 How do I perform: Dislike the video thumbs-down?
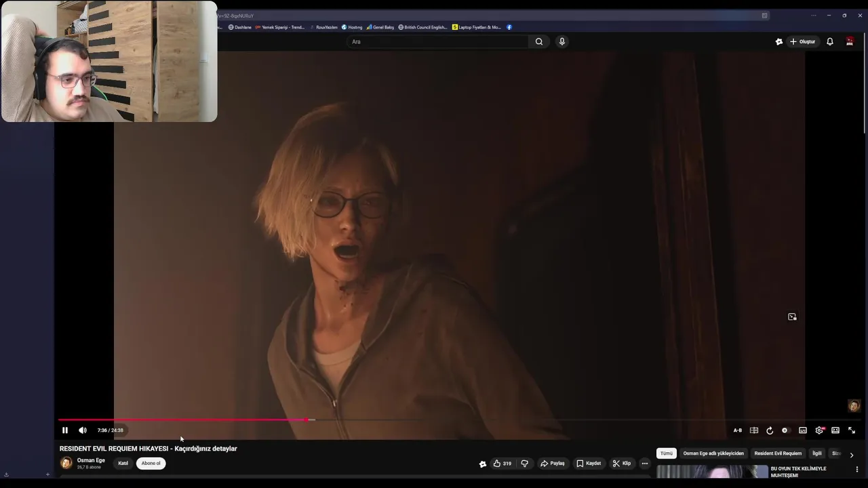(x=524, y=464)
